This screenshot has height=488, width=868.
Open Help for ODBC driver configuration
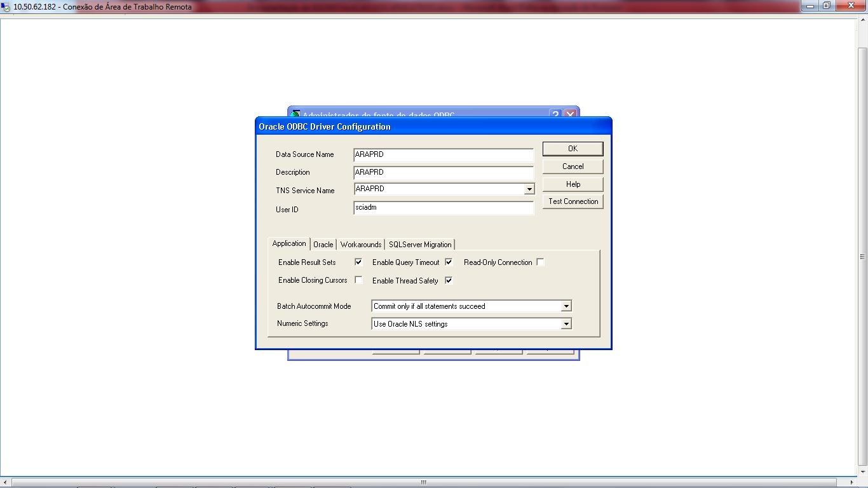point(573,184)
